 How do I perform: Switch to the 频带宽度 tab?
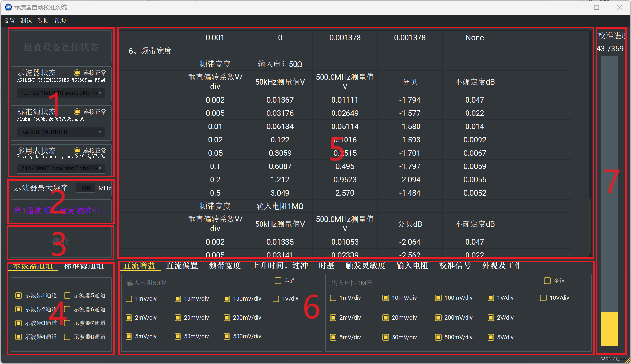225,266
